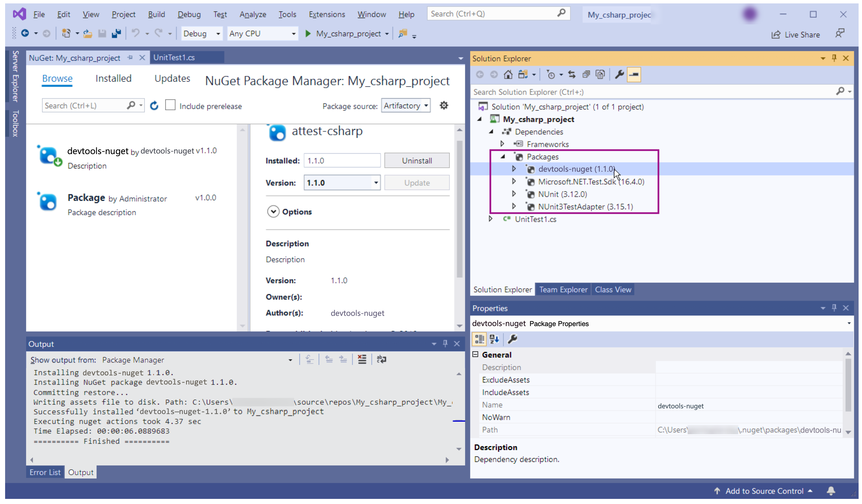Open the Build menu
The image size is (862, 504).
(x=156, y=14)
